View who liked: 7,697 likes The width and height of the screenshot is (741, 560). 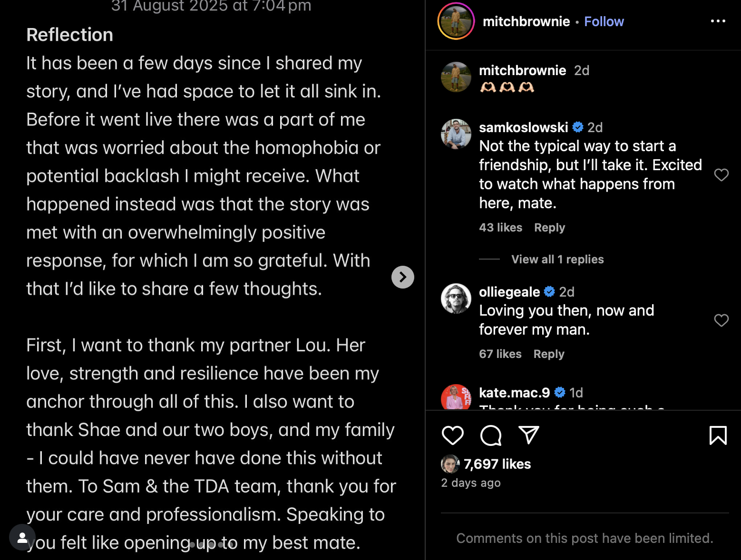pos(497,464)
